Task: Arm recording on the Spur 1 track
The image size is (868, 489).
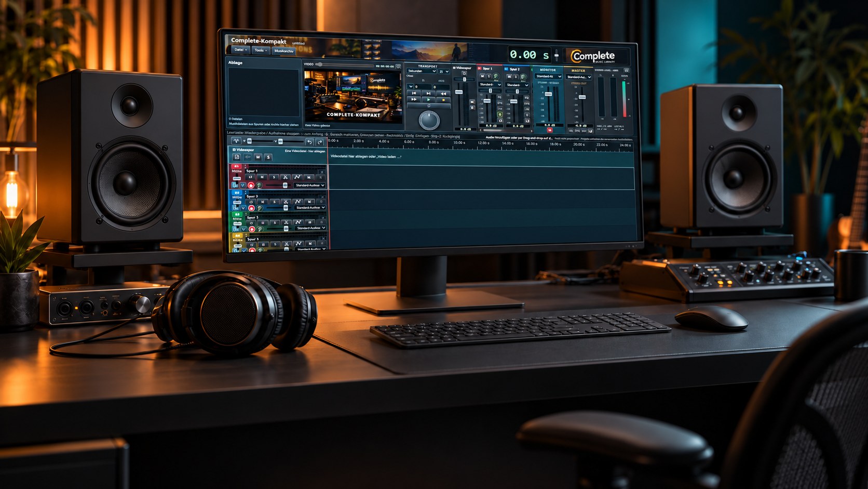Action: pyautogui.click(x=251, y=185)
